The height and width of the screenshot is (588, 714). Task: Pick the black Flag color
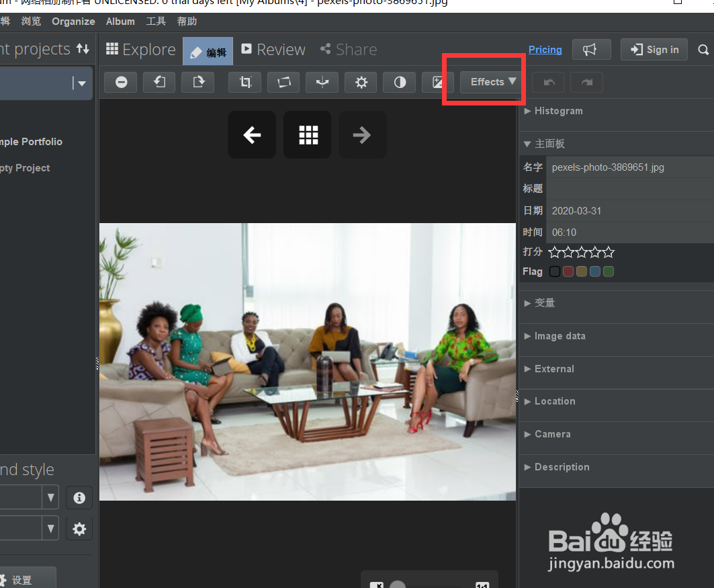coord(554,271)
